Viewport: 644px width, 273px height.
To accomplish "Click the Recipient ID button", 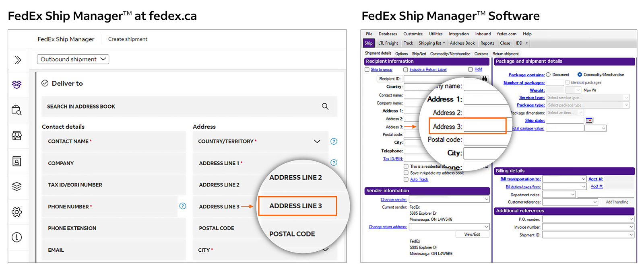I will click(x=390, y=79).
